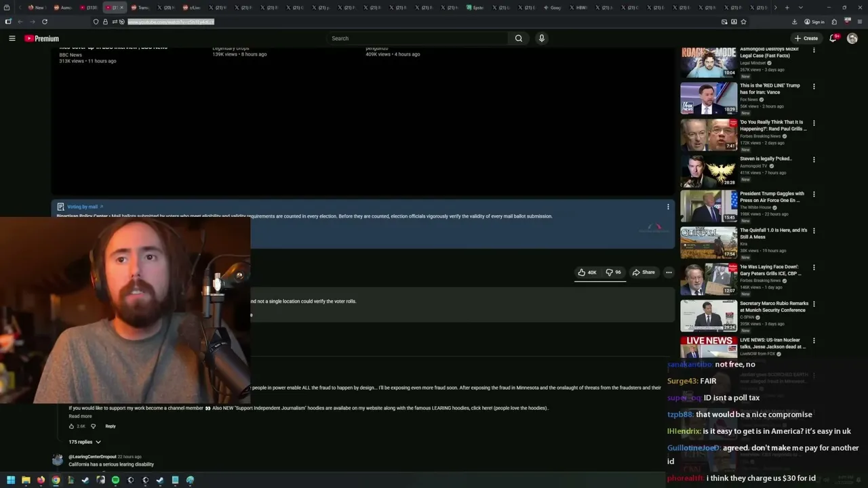This screenshot has width=868, height=488.
Task: Open options for The Quinfall video
Action: point(814,231)
